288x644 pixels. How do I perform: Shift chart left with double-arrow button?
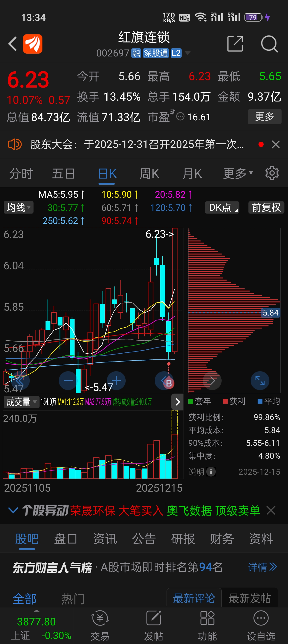[x=20, y=381]
